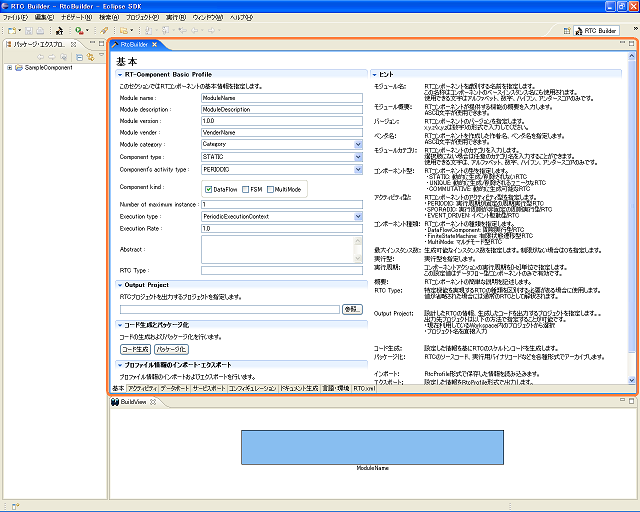Viewport: 640px width, 512px height.
Task: Click Package Explorer forward arrow icon
Action: pyautogui.click(x=52, y=57)
